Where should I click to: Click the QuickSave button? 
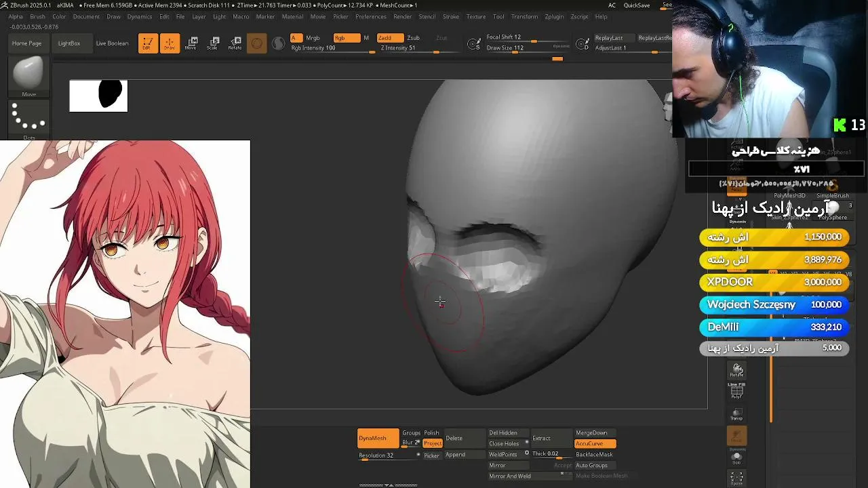coord(637,5)
